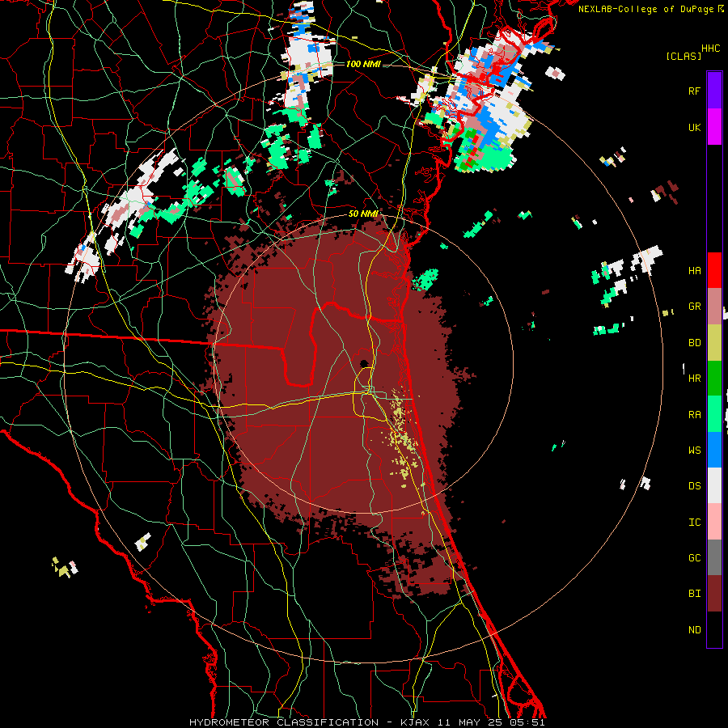Click the BD yellow legend swatch

[714, 343]
